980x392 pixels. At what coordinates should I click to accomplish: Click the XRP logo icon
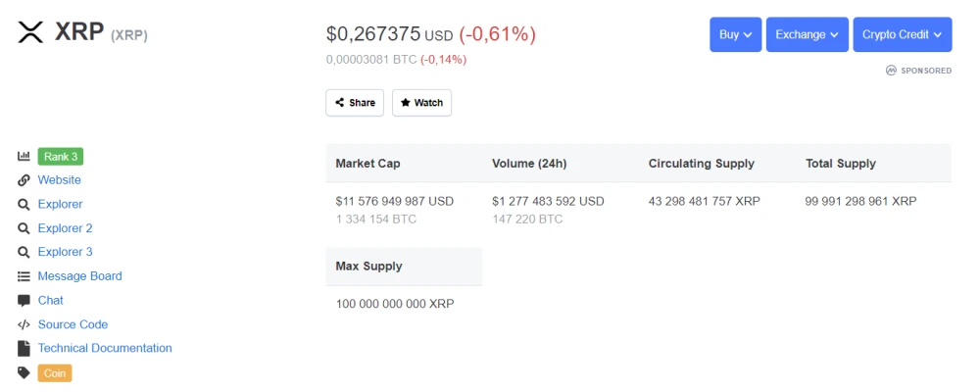(30, 32)
